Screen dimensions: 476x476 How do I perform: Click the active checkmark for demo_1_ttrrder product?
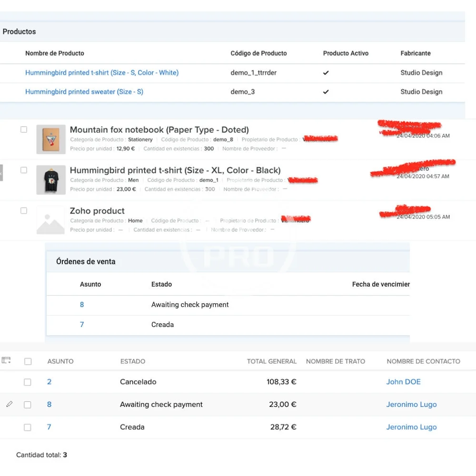[326, 73]
